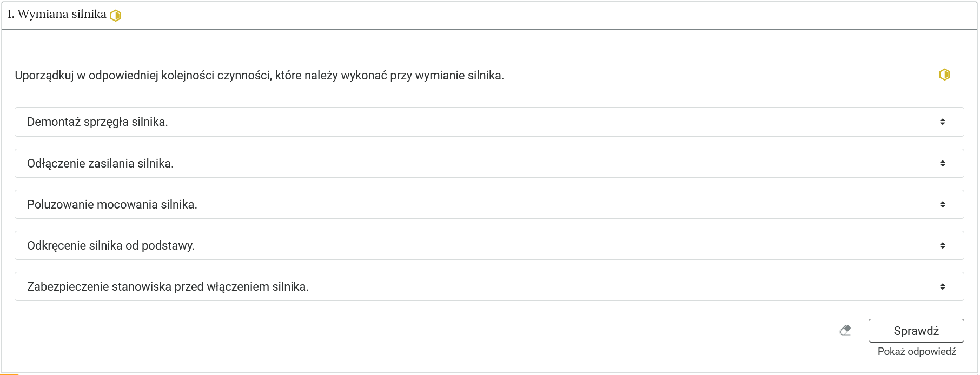This screenshot has height=375, width=980.
Task: Click empty middle area of the title bar
Action: click(x=487, y=15)
